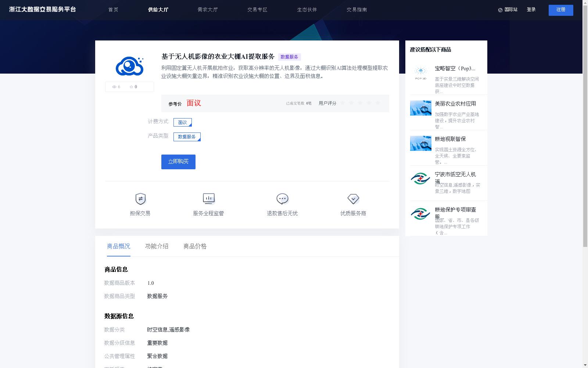
Task: Open 供给大厅 in top navigation
Action: coord(158,10)
